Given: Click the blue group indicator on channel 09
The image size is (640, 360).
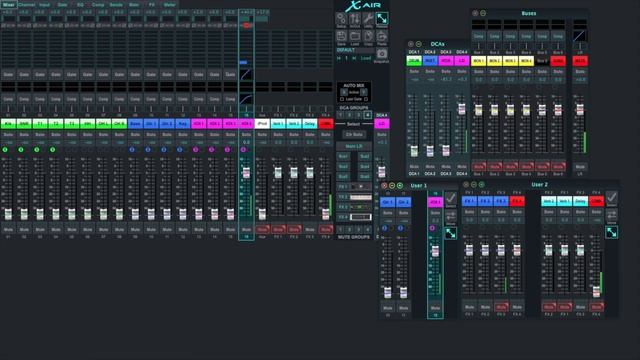Looking at the screenshot, I should click(132, 150).
